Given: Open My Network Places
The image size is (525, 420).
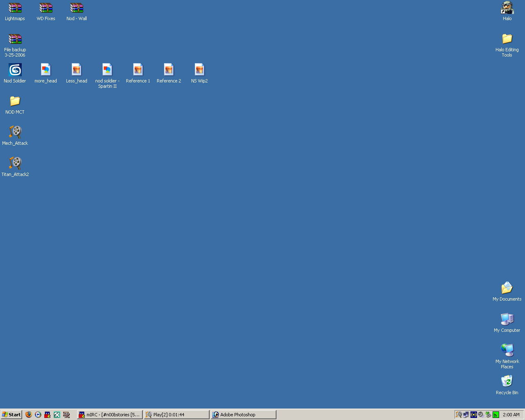Looking at the screenshot, I should click(507, 350).
